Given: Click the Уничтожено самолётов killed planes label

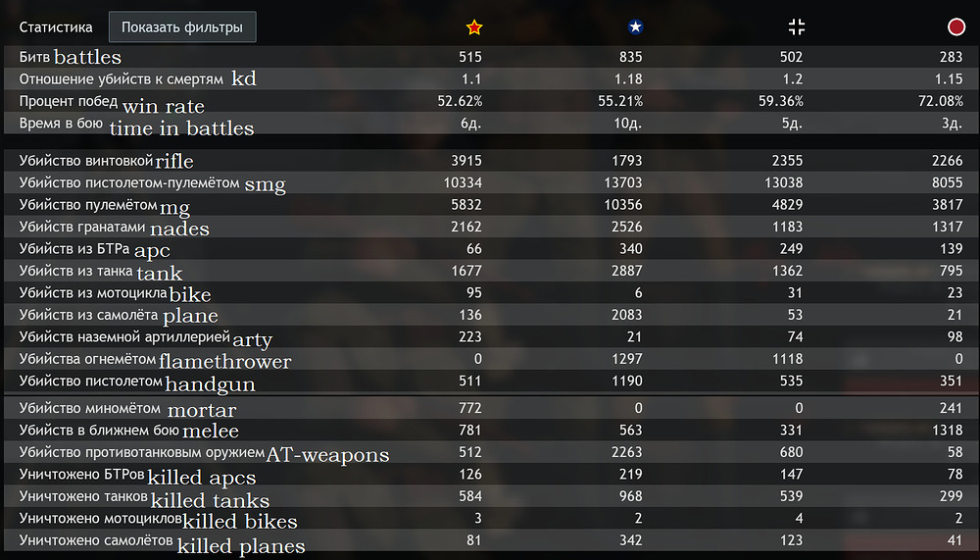Looking at the screenshot, I should (162, 542).
